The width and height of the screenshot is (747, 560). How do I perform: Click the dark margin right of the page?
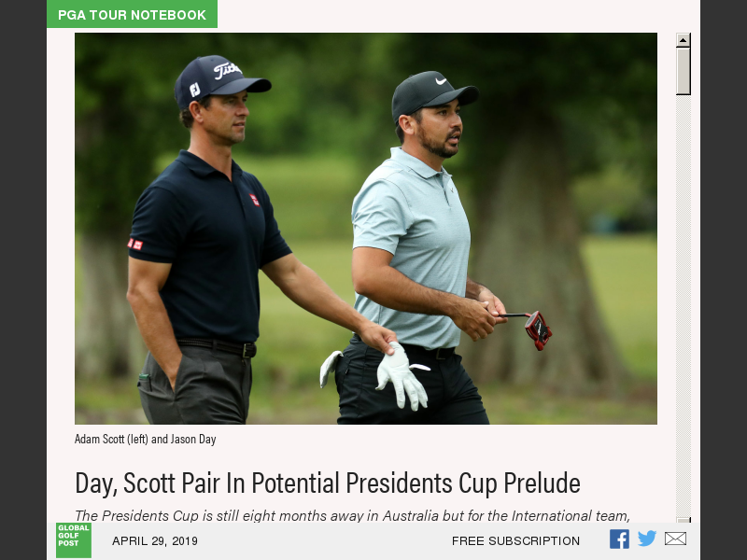pyautogui.click(x=724, y=280)
